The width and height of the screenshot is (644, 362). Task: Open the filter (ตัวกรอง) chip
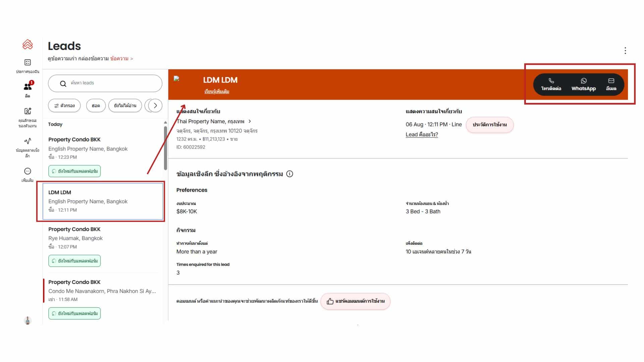64,106
